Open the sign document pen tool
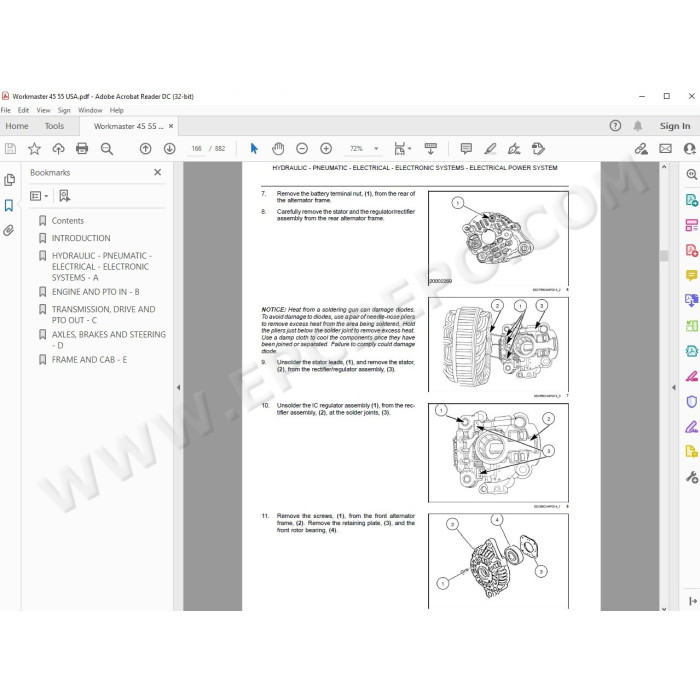Image resolution: width=700 pixels, height=700 pixels. coord(514,149)
